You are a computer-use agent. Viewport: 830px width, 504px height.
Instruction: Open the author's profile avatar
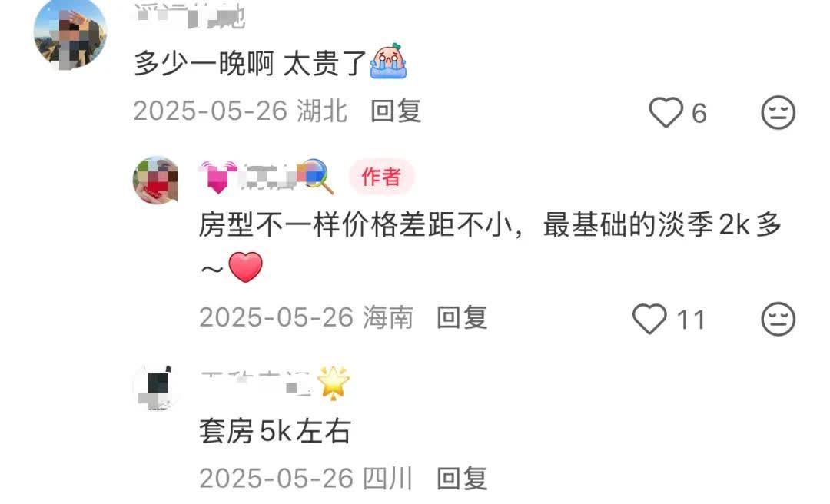(155, 180)
